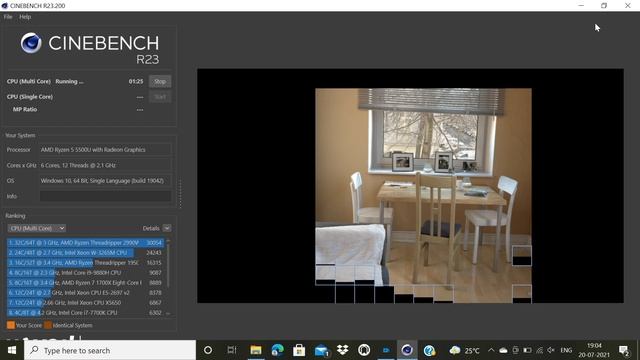Select ranking row 6 Intel Xeon E5-2697 v2
The image size is (640, 360).
[x=85, y=293]
